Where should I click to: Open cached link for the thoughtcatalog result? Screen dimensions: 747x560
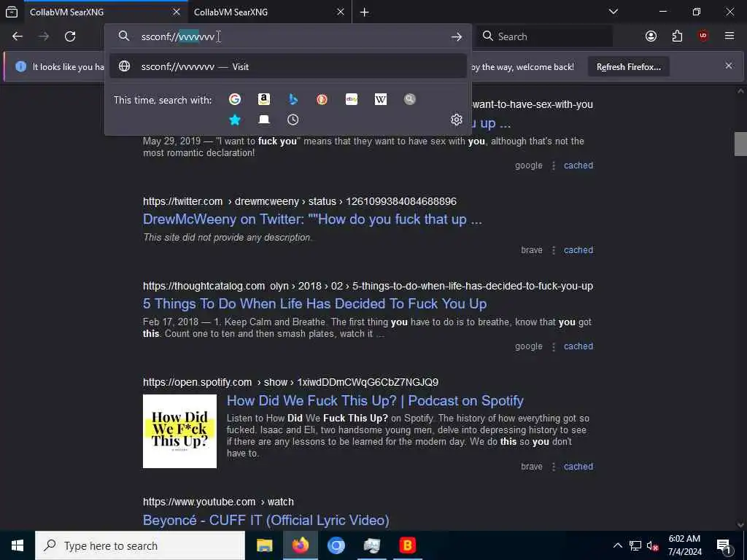coord(578,346)
